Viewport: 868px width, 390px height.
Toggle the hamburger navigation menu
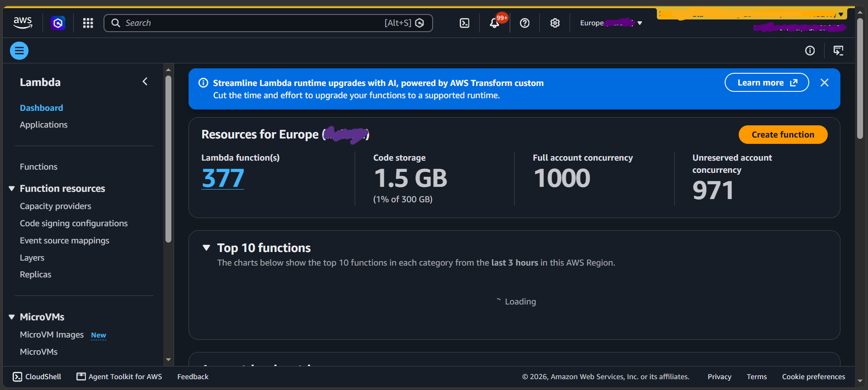click(19, 51)
